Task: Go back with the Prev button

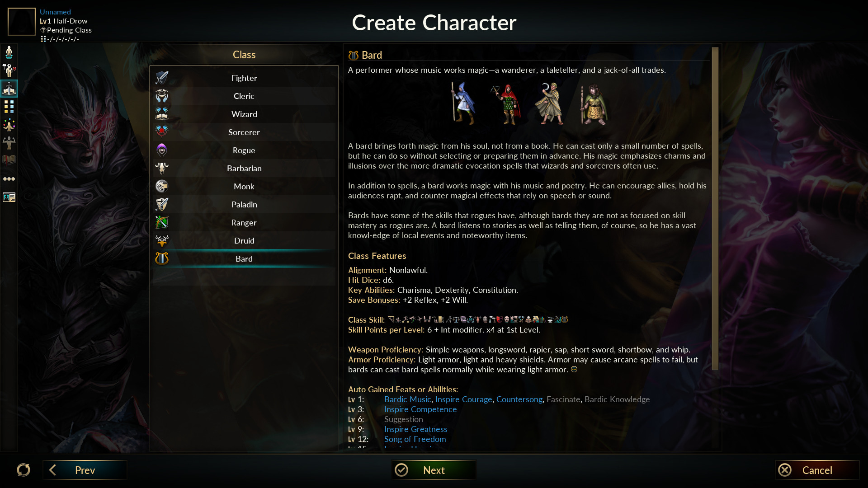Action: [85, 470]
